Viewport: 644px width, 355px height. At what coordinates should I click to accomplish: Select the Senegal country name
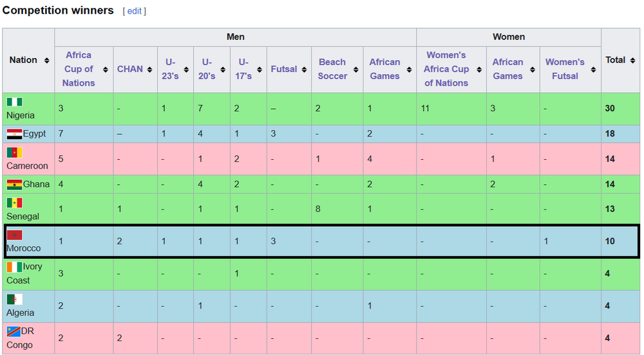pyautogui.click(x=23, y=216)
